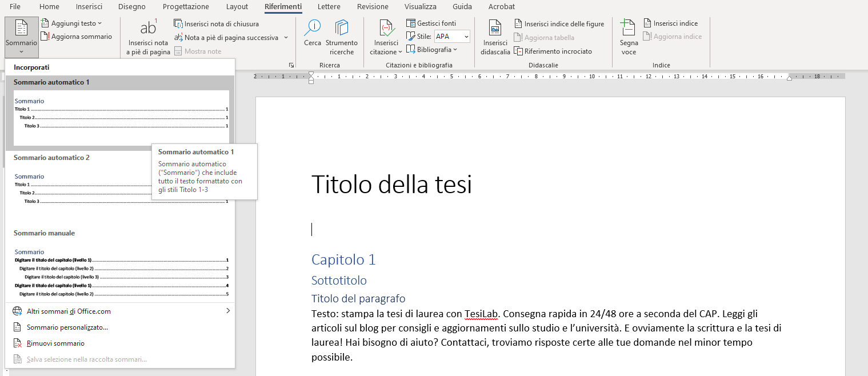The height and width of the screenshot is (376, 868).
Task: Open Strumento ricerche
Action: click(x=341, y=34)
